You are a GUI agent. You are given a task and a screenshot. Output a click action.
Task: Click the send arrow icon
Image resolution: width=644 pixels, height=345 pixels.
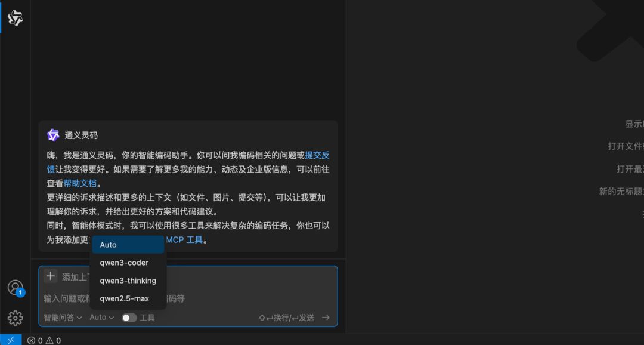pyautogui.click(x=326, y=318)
